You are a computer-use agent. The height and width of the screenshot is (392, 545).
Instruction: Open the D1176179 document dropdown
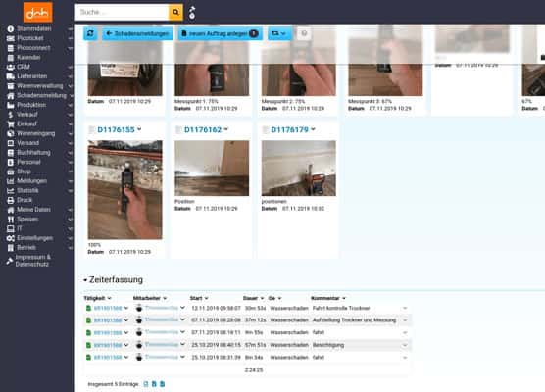pyautogui.click(x=313, y=129)
